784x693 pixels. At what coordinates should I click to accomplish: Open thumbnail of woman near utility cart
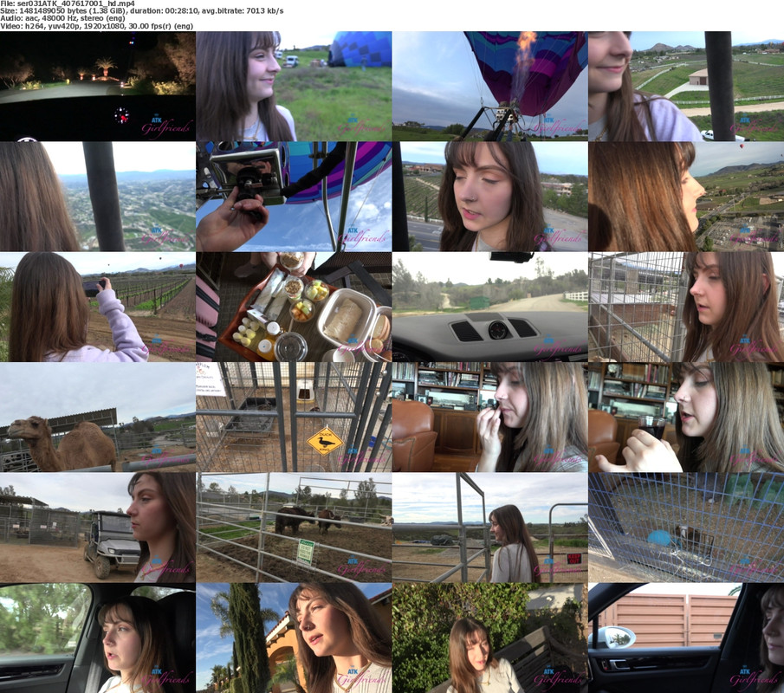[98, 528]
